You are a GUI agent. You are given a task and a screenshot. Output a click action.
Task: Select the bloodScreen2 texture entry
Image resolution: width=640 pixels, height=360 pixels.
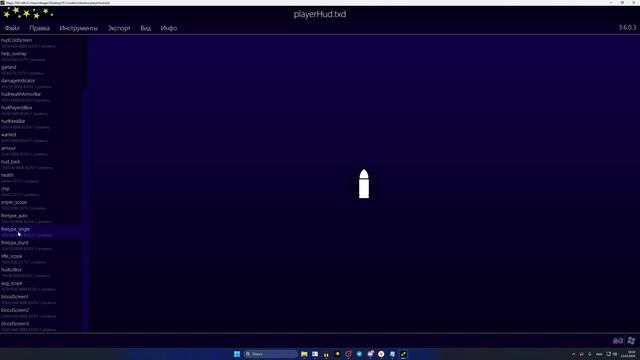tap(41, 313)
